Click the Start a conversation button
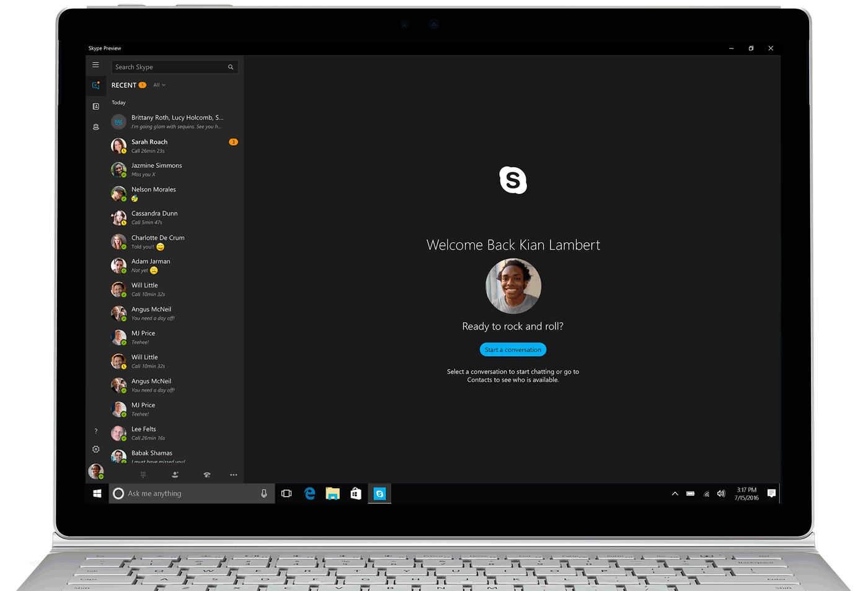This screenshot has width=868, height=591. click(x=513, y=350)
